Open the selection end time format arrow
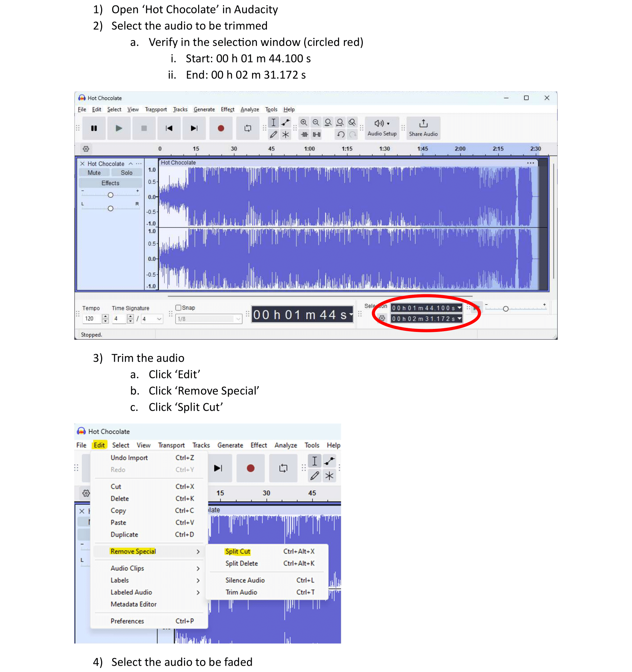 pos(460,319)
